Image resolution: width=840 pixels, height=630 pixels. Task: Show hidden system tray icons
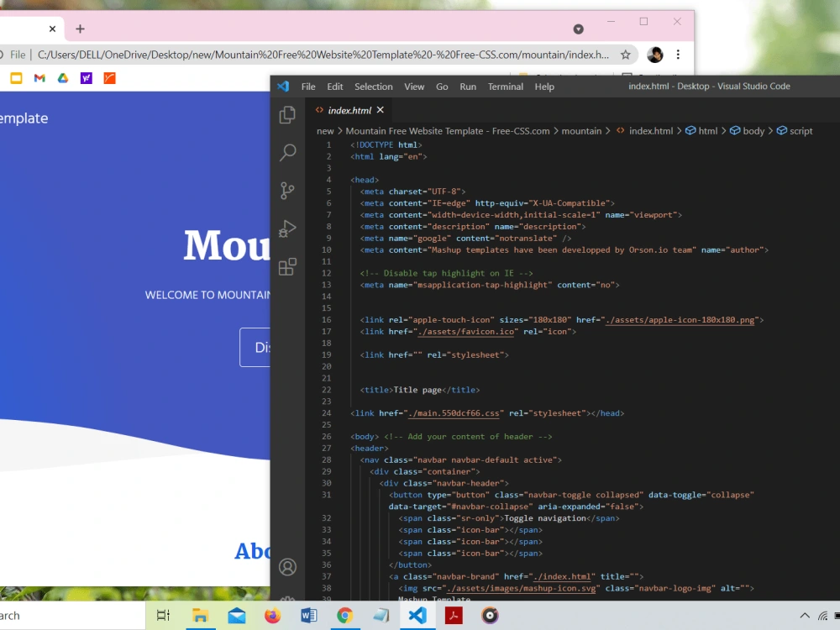click(805, 616)
